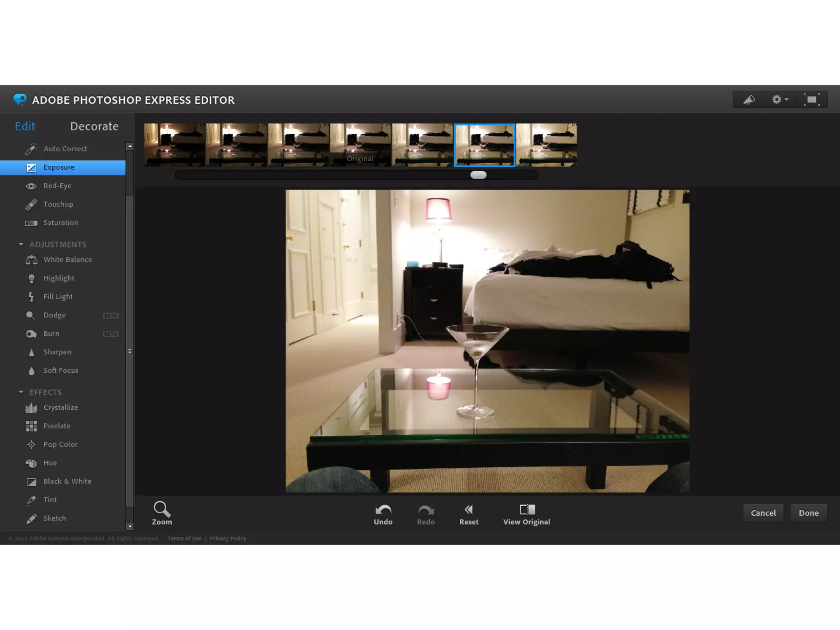Toggle fullscreen mode in header

[x=811, y=100]
